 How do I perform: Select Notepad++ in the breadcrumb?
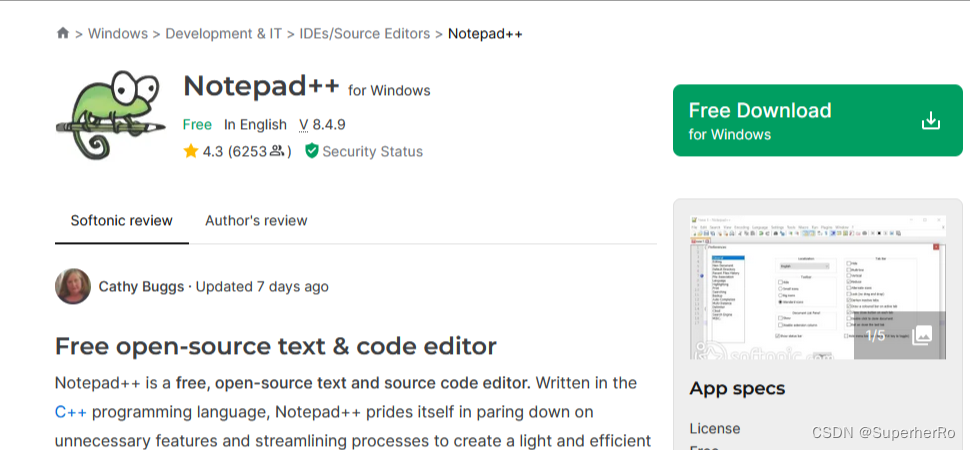[485, 33]
